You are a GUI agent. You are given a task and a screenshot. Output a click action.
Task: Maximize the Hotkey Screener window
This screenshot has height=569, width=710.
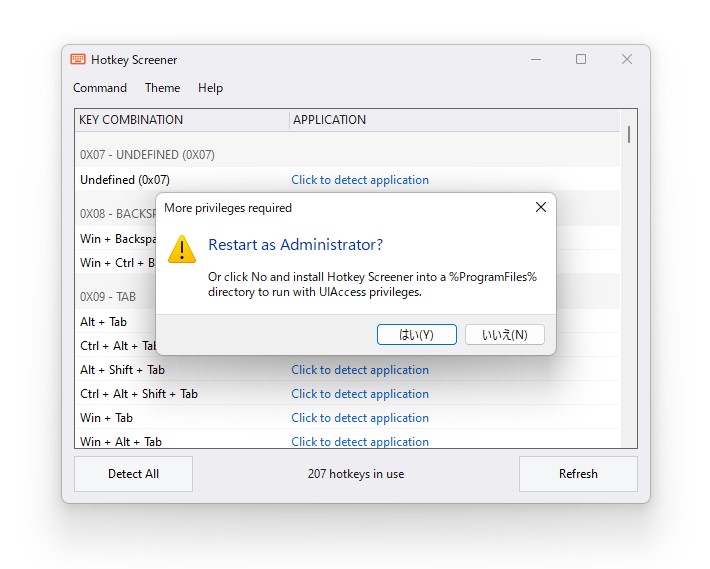(581, 60)
